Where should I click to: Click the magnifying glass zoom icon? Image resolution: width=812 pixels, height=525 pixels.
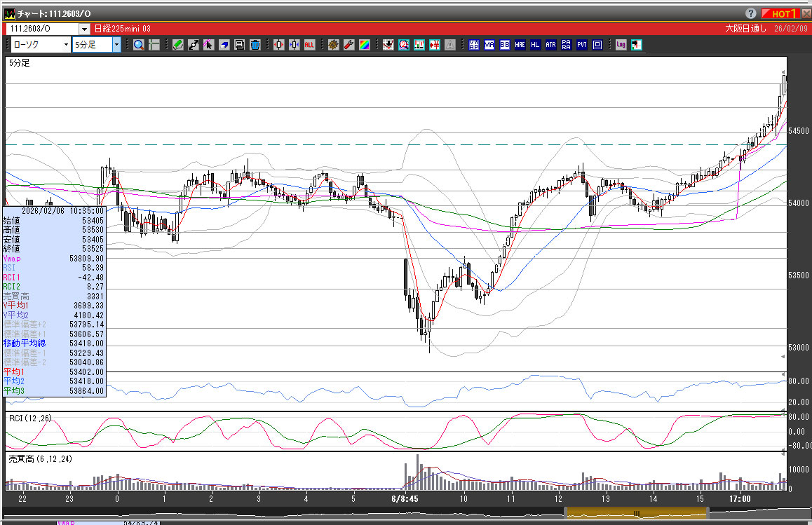139,45
